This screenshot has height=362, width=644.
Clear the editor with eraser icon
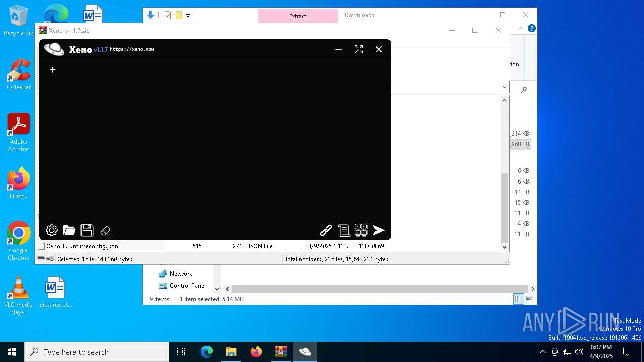click(105, 231)
